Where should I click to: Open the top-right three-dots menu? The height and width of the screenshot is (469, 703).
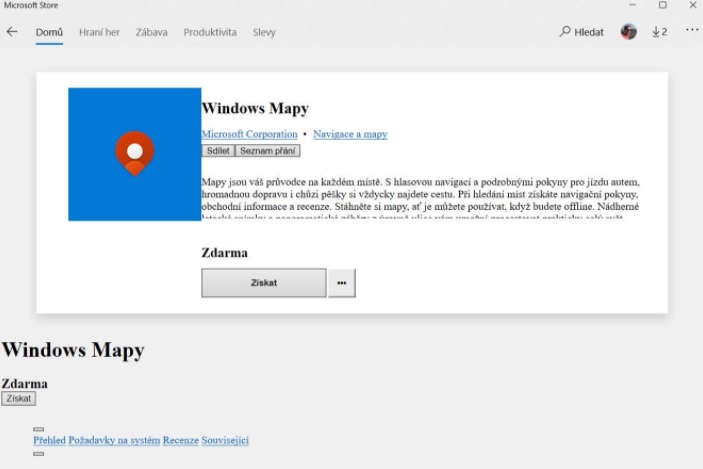click(x=692, y=30)
